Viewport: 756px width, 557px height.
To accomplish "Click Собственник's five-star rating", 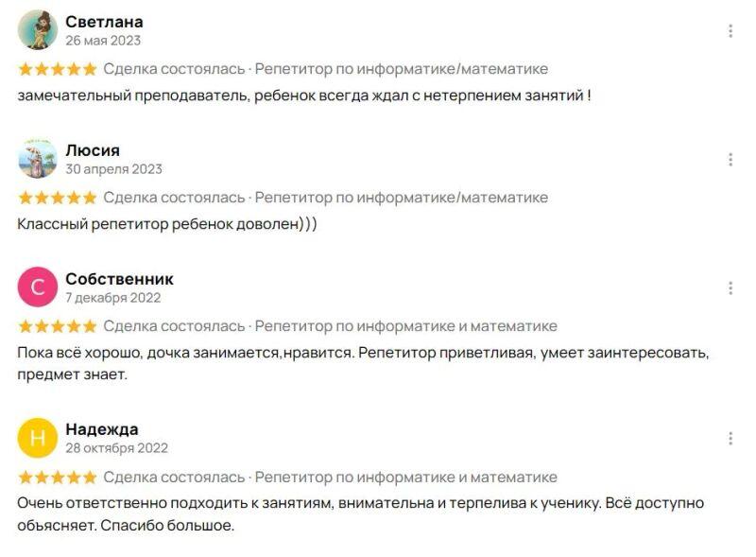I will (x=57, y=326).
